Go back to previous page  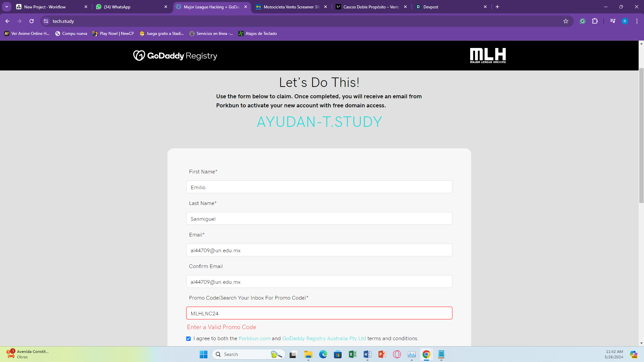click(x=7, y=21)
